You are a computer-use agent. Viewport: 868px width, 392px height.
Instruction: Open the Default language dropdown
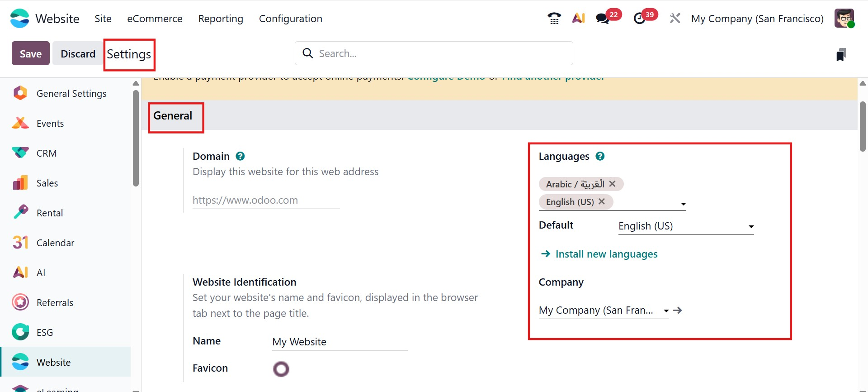(751, 227)
